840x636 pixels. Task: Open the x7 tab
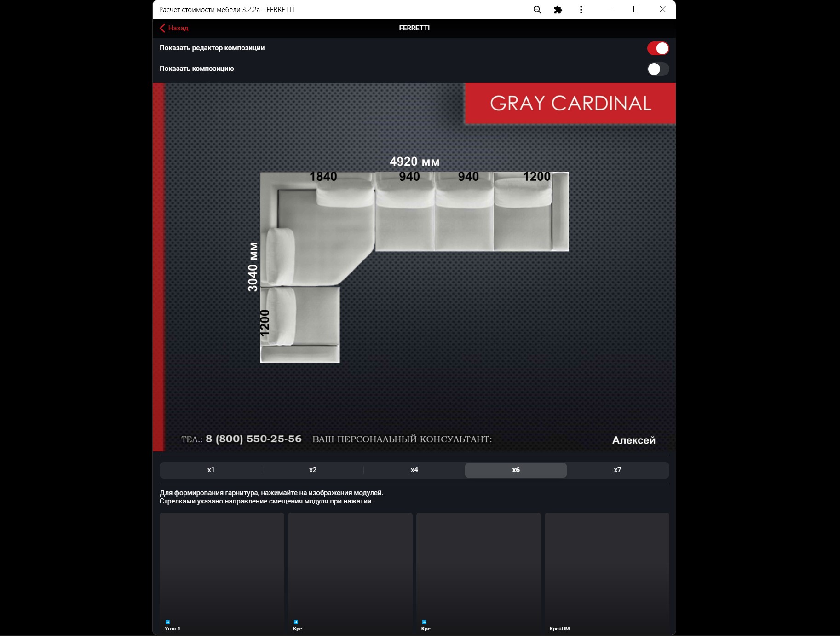[617, 470]
